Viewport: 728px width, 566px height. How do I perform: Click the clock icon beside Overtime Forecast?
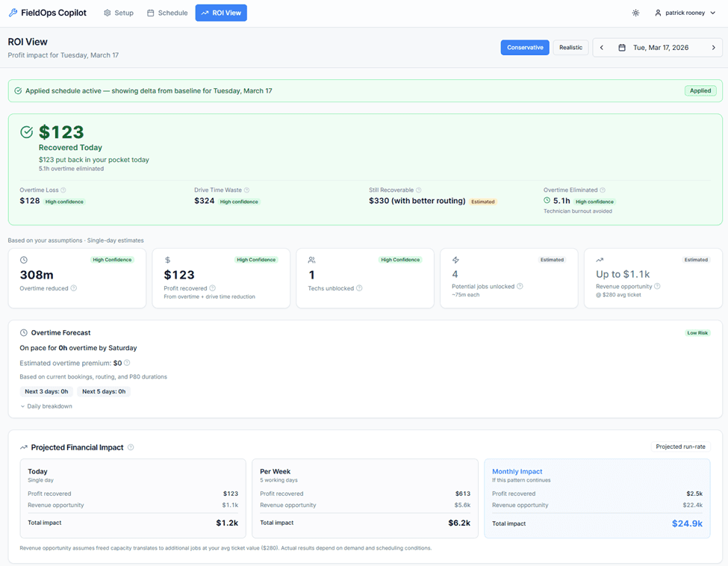(25, 332)
